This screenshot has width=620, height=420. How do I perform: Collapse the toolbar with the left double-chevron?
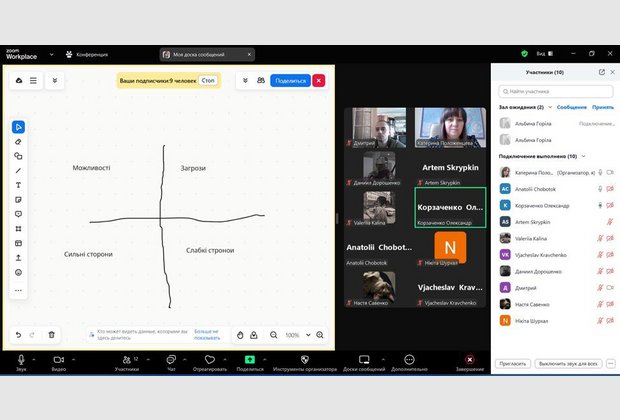55,81
